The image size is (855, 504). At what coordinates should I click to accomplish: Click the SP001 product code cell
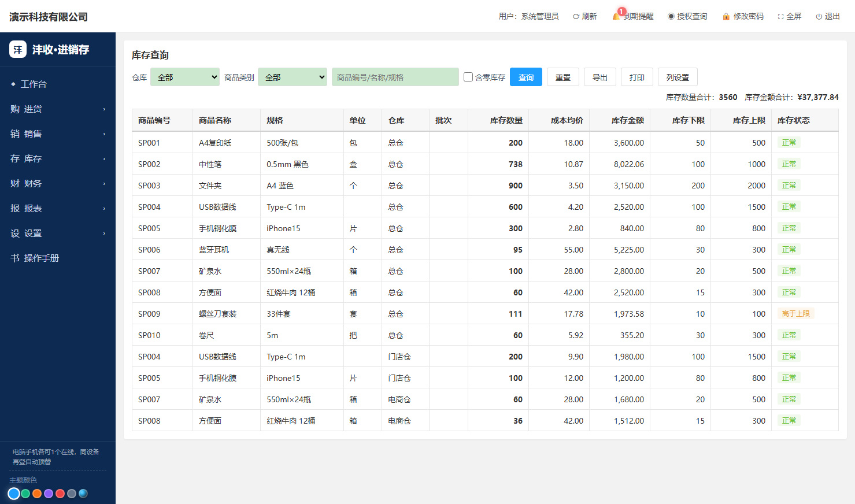(x=162, y=143)
